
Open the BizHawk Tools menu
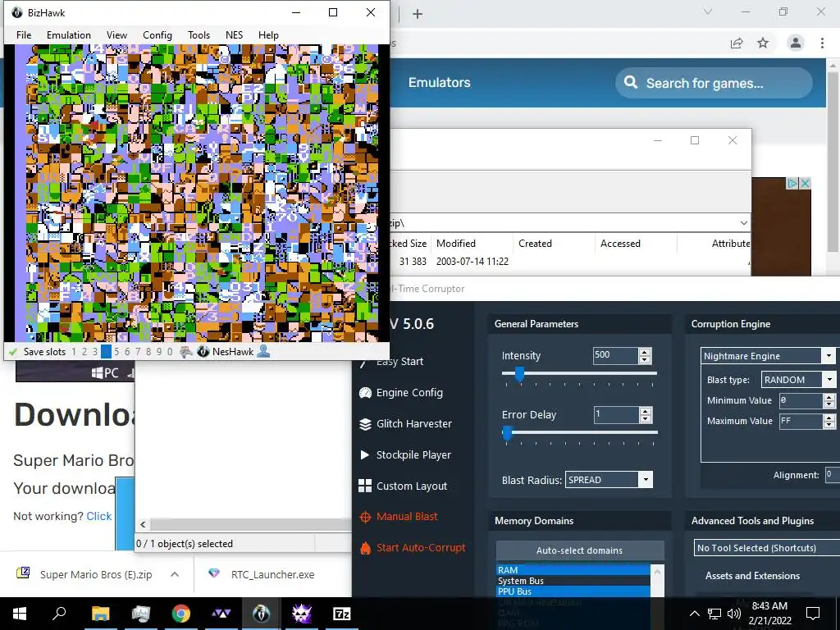199,34
